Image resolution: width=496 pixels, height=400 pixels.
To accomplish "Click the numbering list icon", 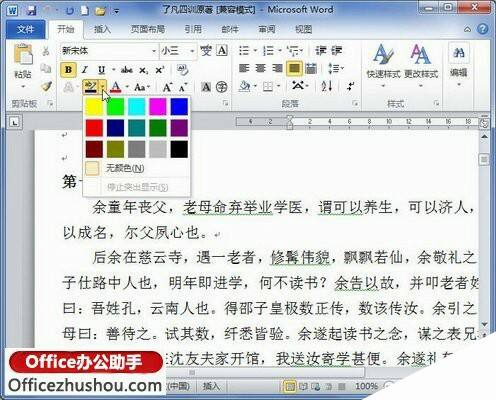I will (x=268, y=51).
